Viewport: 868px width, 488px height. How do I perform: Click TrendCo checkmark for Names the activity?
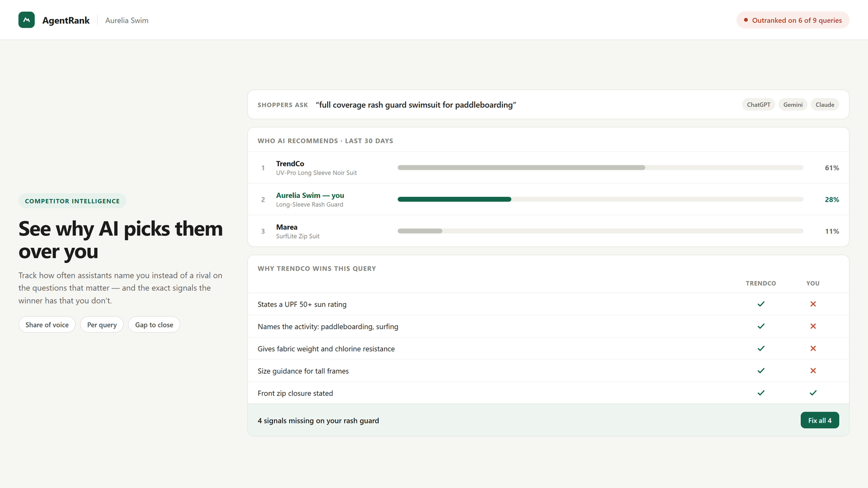point(761,326)
